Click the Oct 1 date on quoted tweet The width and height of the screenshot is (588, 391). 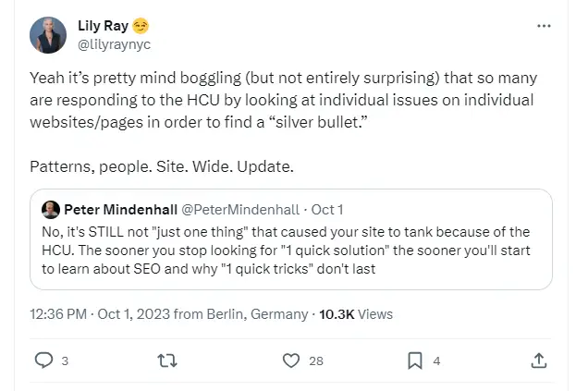click(327, 210)
